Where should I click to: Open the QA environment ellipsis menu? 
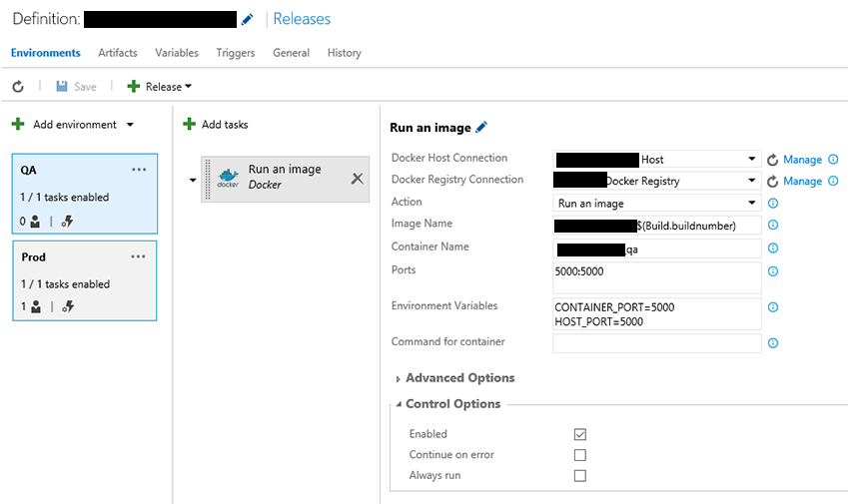(139, 171)
